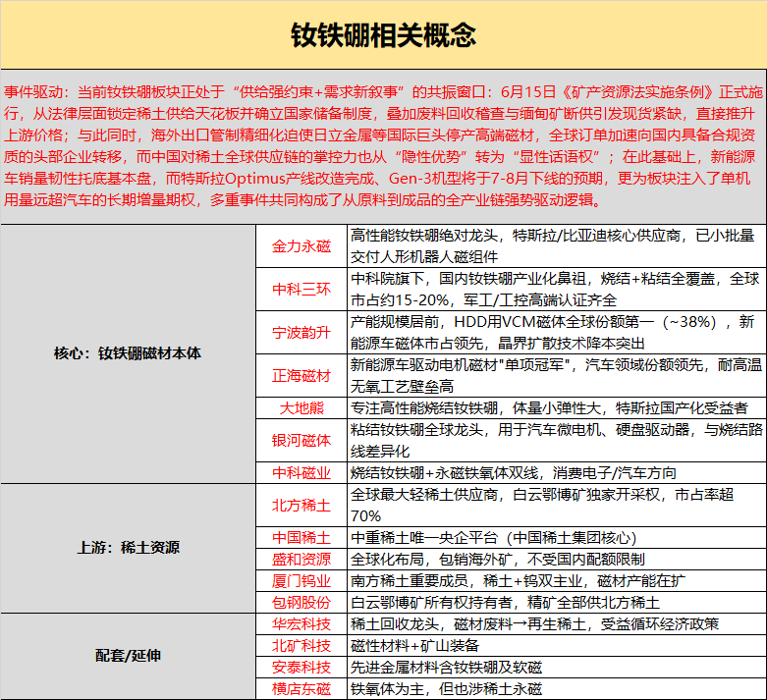Screen dimensions: 767x700
Task: Click the 金力永磁 company name cell
Action: point(301,246)
